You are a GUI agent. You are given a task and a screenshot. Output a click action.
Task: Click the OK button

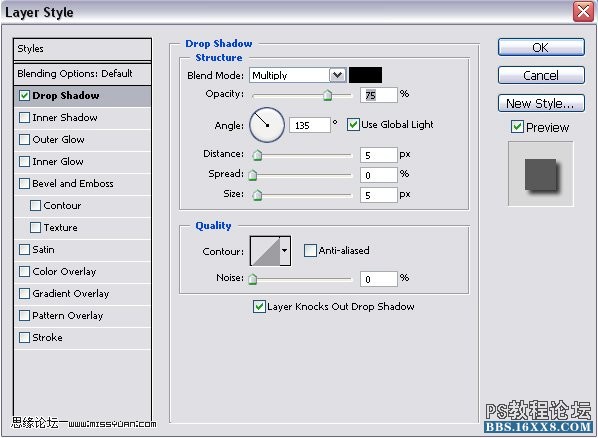(x=541, y=47)
